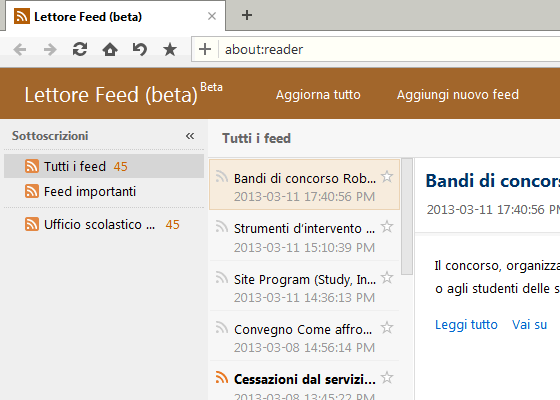
Task: Click Aggiungi nuovo feed in header
Action: (458, 95)
